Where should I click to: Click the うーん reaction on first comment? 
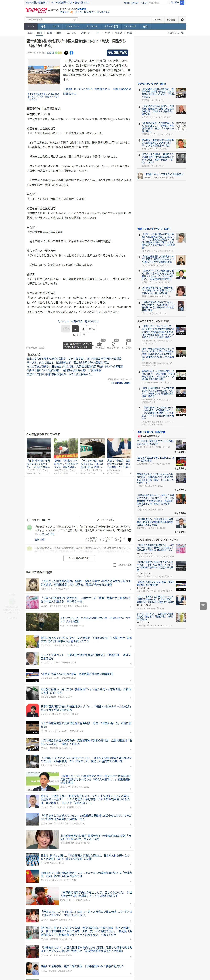[x=120, y=540]
